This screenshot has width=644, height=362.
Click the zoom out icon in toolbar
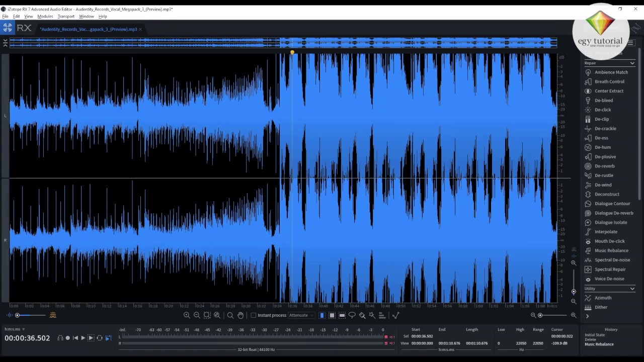pos(197,315)
